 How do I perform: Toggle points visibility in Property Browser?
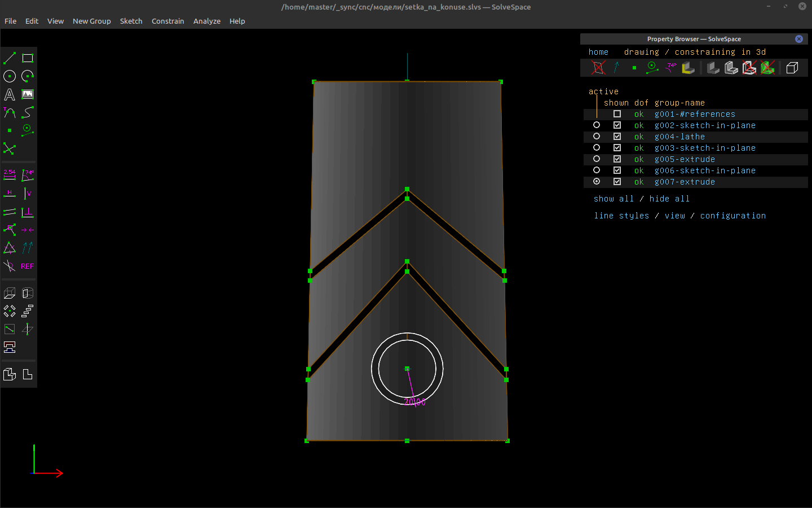coord(634,68)
